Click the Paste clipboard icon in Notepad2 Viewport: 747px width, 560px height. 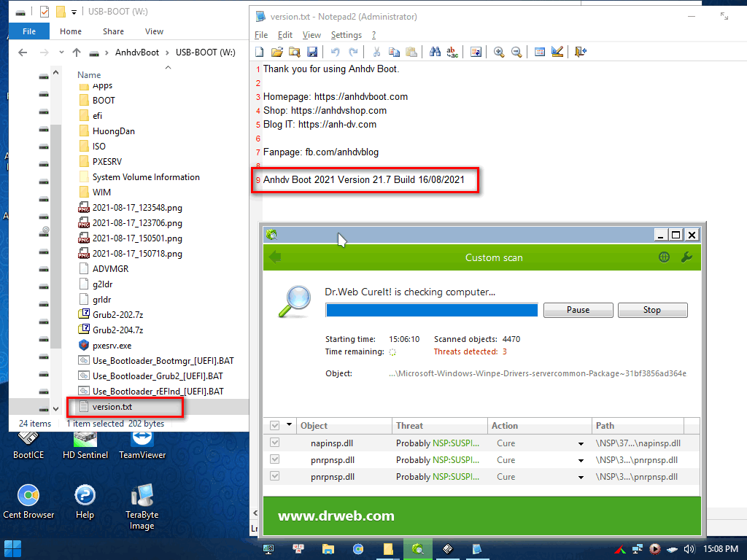(x=411, y=52)
